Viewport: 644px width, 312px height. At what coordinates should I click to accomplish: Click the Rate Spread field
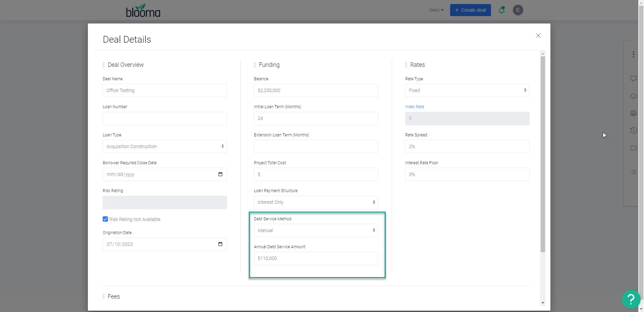point(467,146)
